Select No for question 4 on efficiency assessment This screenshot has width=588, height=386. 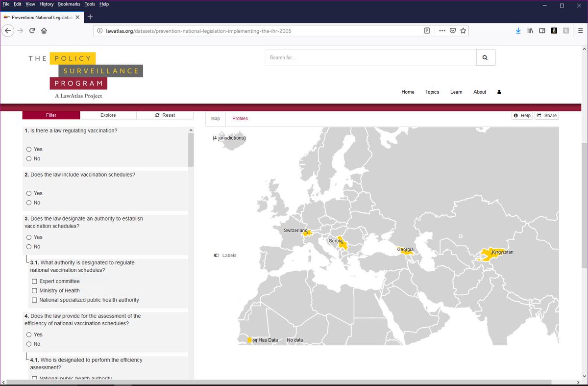click(x=28, y=344)
